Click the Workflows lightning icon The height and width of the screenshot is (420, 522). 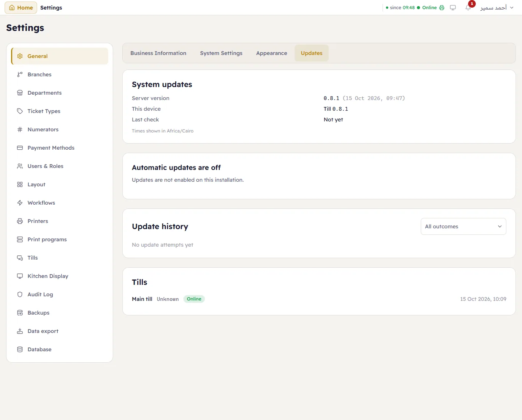20,203
